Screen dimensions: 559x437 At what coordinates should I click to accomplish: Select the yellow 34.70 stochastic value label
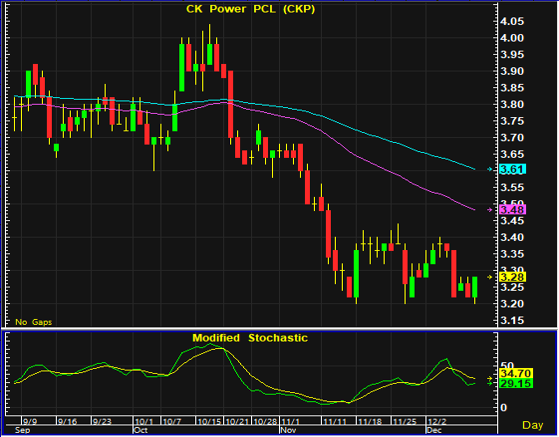(516, 373)
